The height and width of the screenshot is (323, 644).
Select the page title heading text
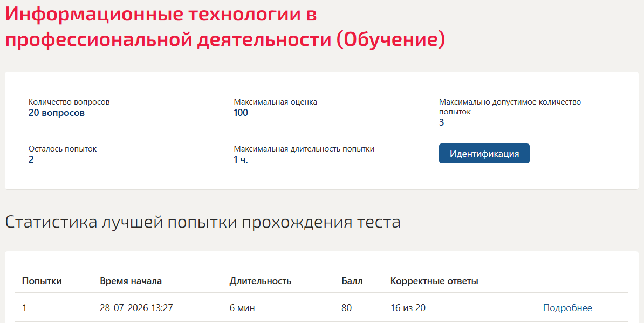(x=225, y=27)
